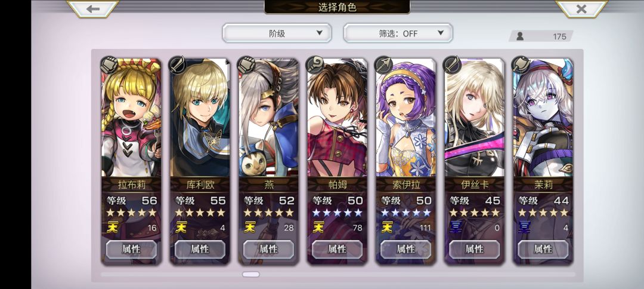644x289 pixels.
Task: Open 属性 for 拉布莉
Action: click(131, 249)
